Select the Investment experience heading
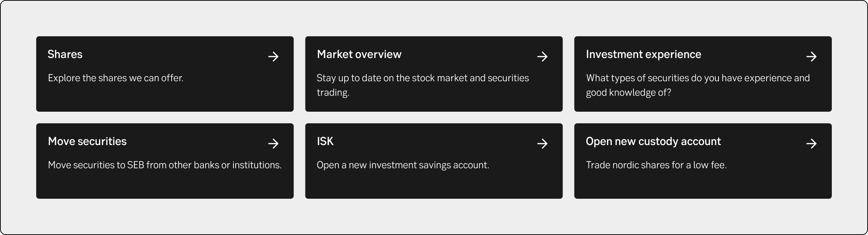 pyautogui.click(x=644, y=54)
